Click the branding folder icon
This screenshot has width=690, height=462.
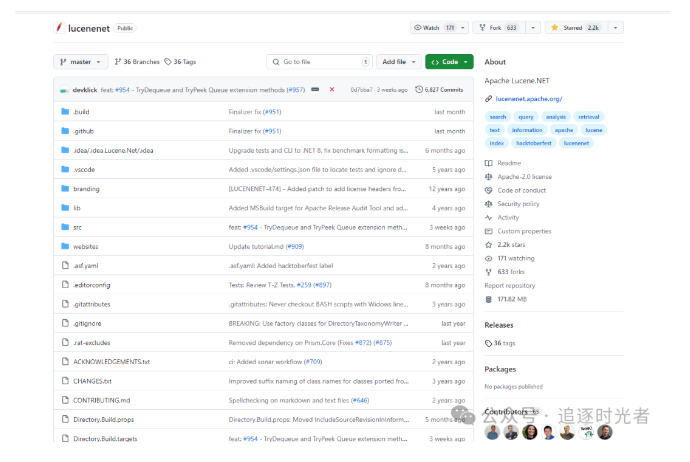pyautogui.click(x=65, y=188)
